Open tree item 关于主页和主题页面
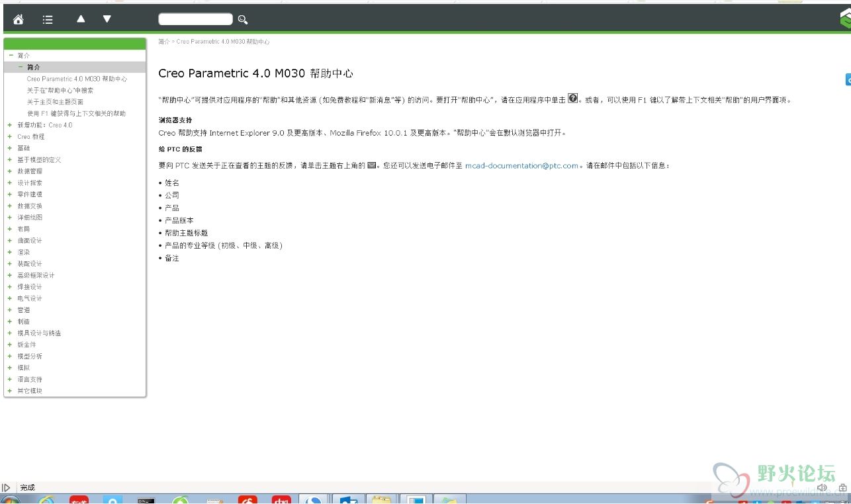The width and height of the screenshot is (851, 504). pyautogui.click(x=55, y=102)
